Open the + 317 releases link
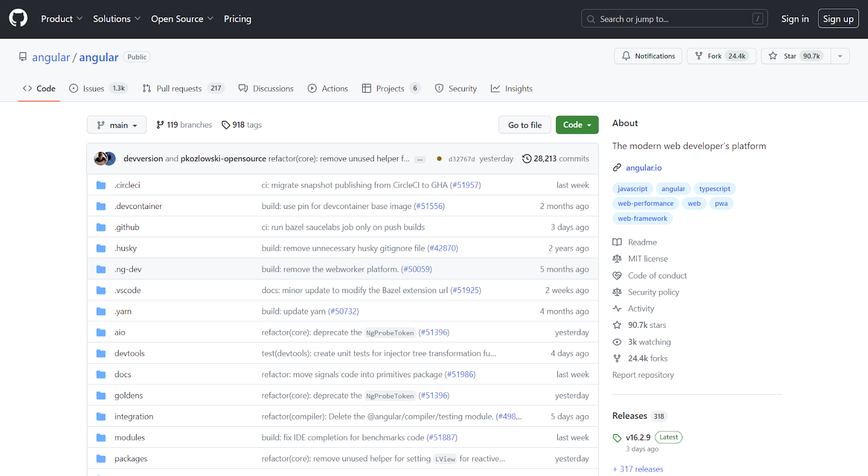The height and width of the screenshot is (476, 868). [x=638, y=469]
